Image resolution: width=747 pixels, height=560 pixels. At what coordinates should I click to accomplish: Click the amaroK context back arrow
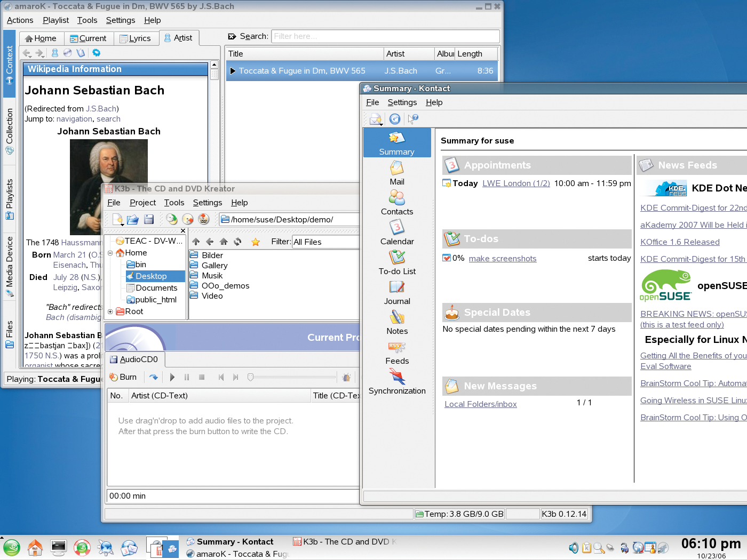point(27,53)
